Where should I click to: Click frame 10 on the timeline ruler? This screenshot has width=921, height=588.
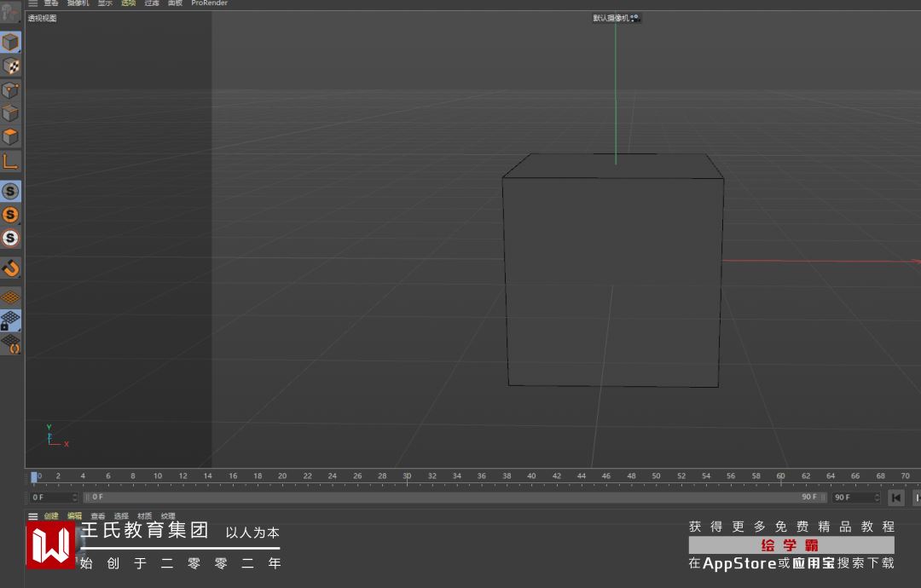[x=158, y=476]
